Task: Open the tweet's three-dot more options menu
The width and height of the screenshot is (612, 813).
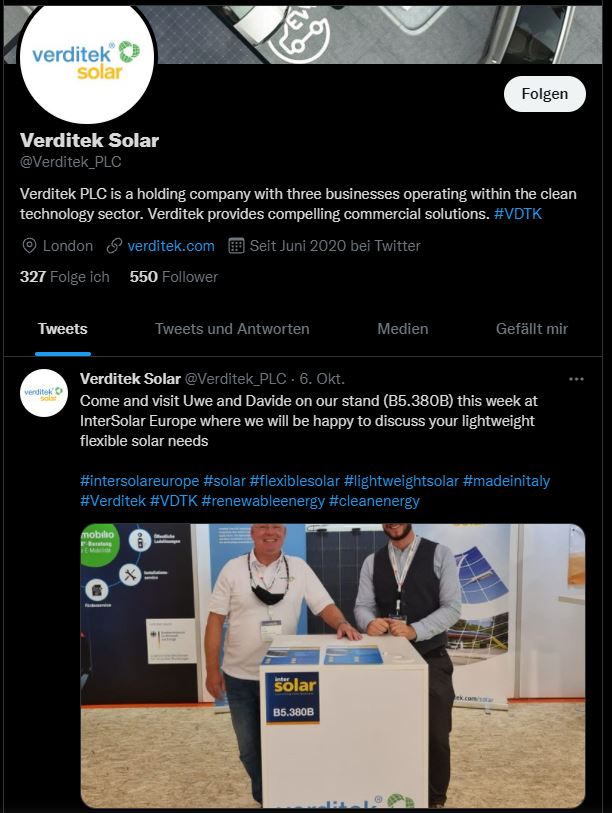Action: click(576, 379)
